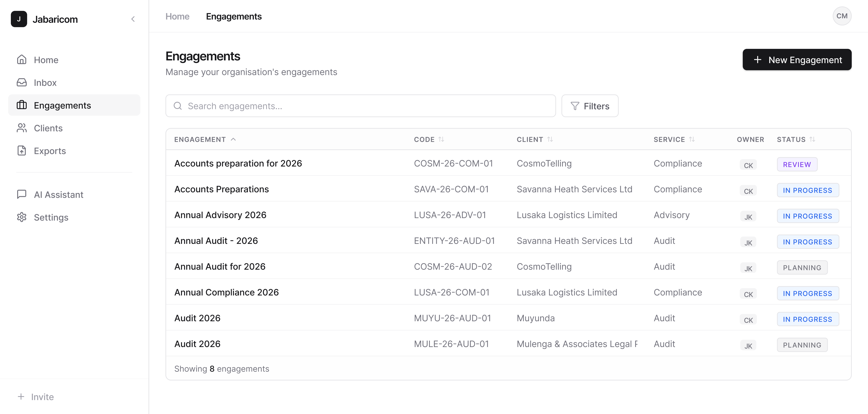Switch to the Home breadcrumb tab
Image resolution: width=868 pixels, height=414 pixels.
tap(177, 16)
